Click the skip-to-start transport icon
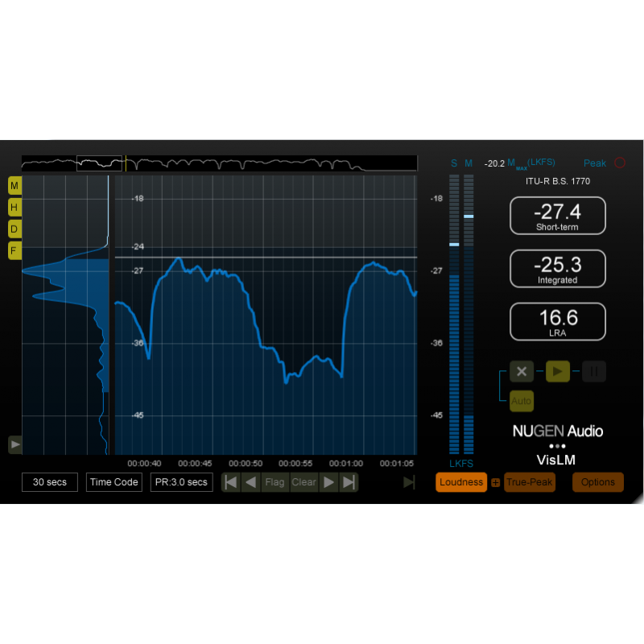644x644 pixels. (229, 481)
